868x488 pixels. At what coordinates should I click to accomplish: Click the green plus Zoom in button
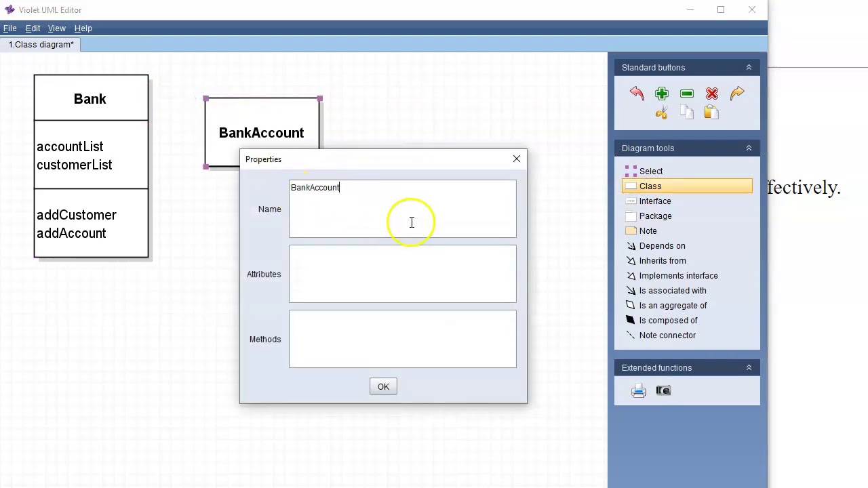coord(662,94)
